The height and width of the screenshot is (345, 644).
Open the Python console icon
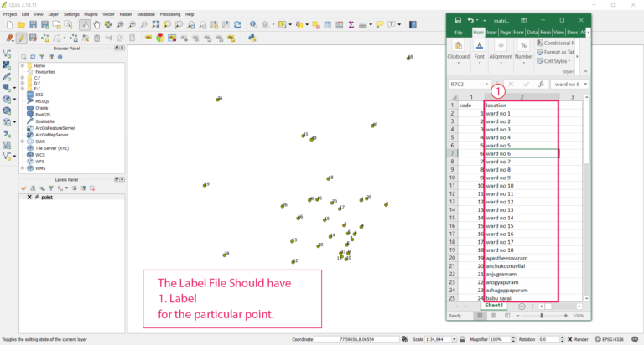[252, 38]
